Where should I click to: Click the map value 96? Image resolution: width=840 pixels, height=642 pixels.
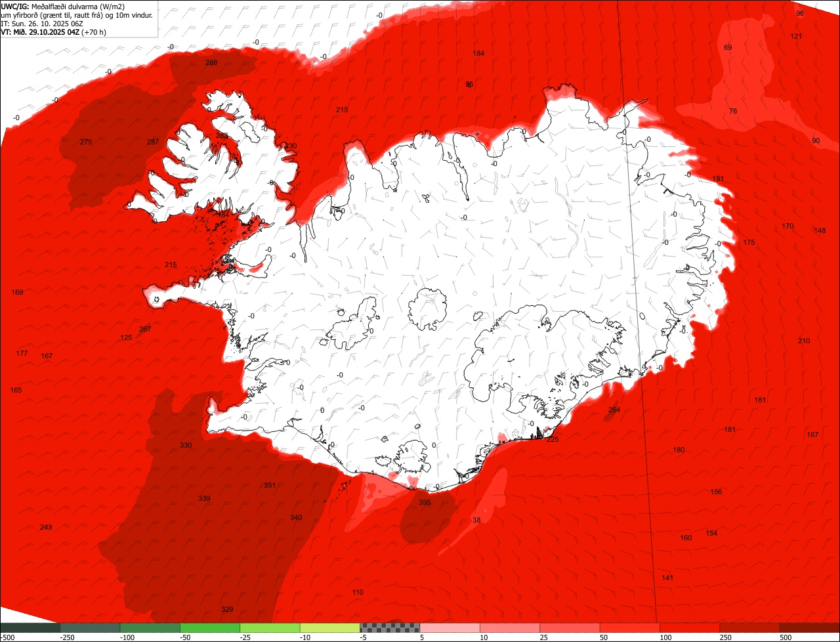[800, 14]
